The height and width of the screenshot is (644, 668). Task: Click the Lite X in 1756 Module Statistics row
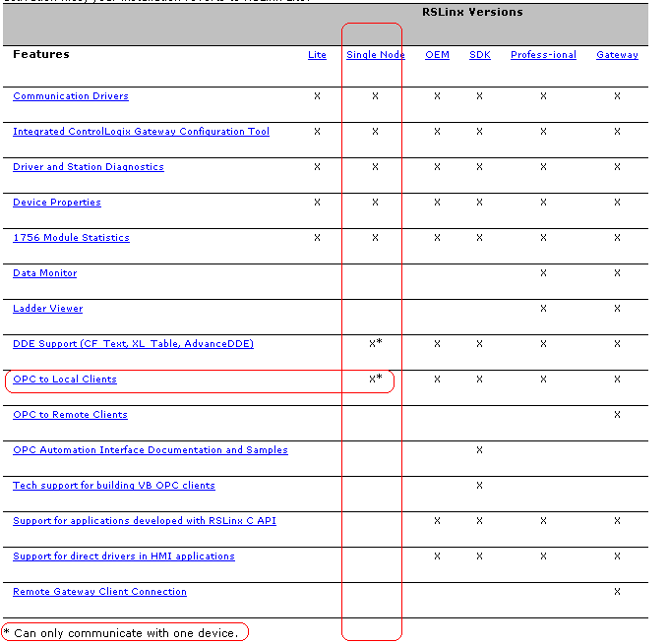click(317, 238)
